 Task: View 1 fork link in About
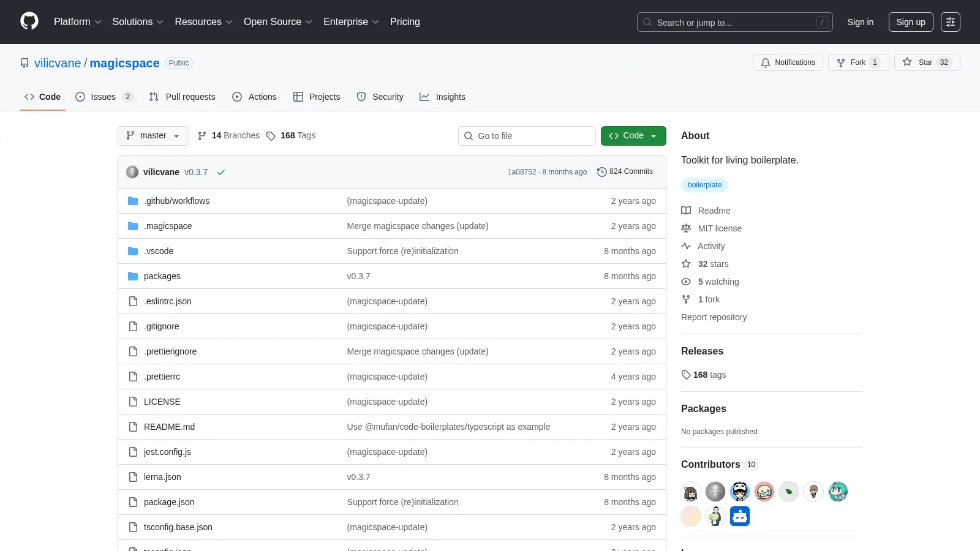point(701,299)
